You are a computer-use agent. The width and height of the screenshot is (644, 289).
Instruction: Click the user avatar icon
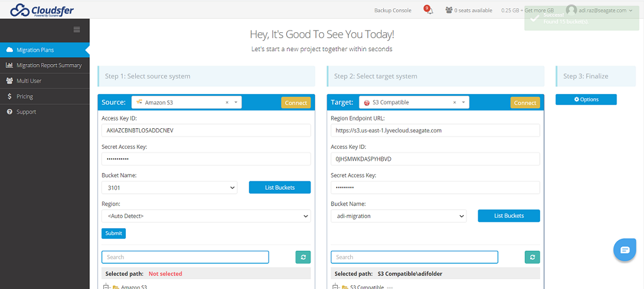tap(571, 10)
